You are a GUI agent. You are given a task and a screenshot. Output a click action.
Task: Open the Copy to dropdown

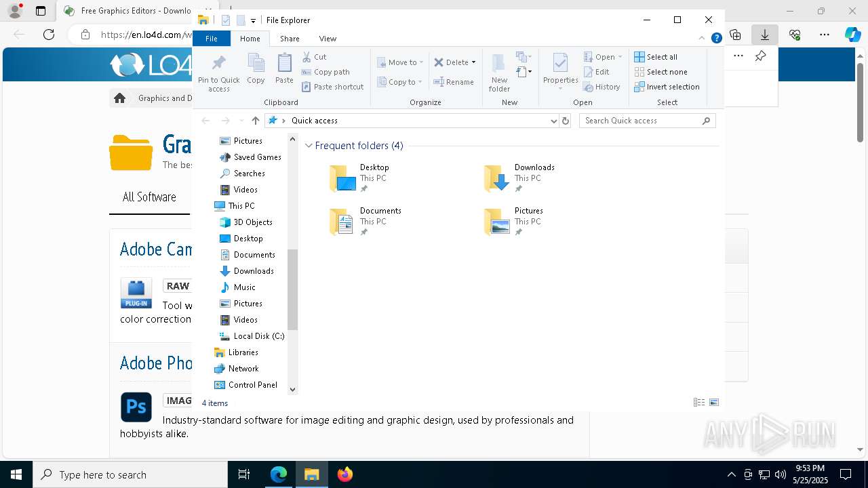point(400,82)
